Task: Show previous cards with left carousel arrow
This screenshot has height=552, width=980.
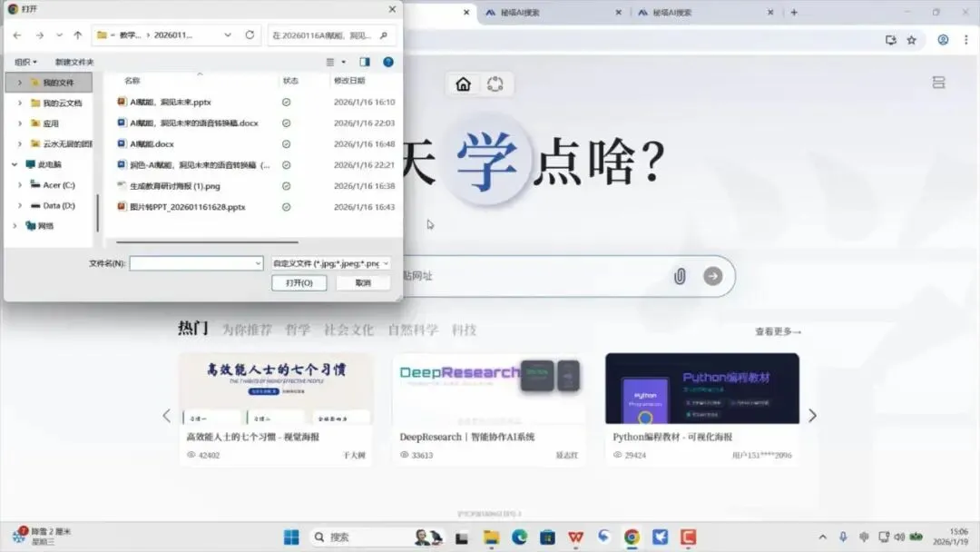Action: pos(166,416)
